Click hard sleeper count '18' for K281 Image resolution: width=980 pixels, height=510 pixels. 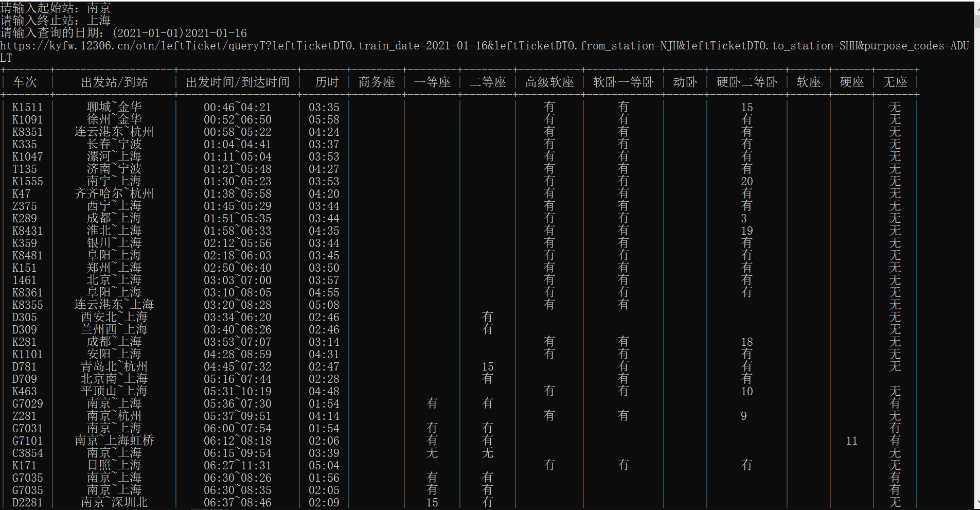point(747,342)
